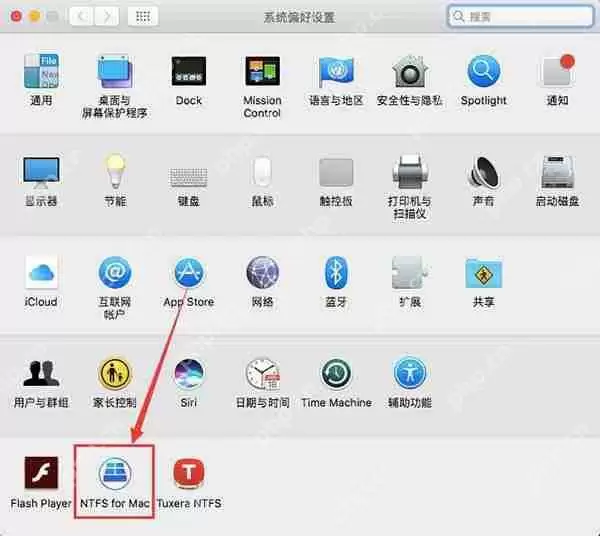Open App Store preferences
This screenshot has height=536, width=600.
(189, 273)
